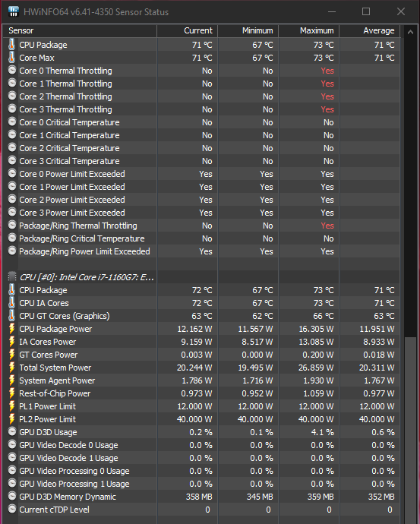Click the 40.000 W current PL2 Power Limit
Image resolution: width=420 pixels, height=524 pixels.
point(194,419)
